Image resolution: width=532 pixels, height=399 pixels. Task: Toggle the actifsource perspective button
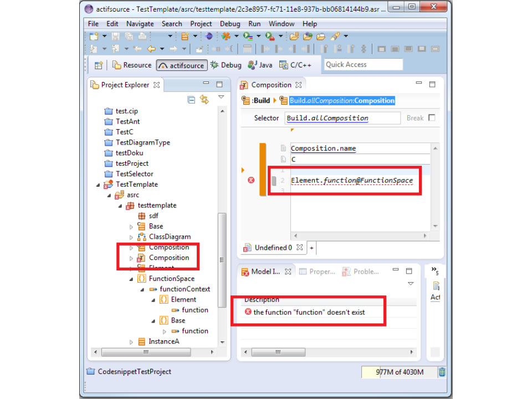click(x=181, y=65)
